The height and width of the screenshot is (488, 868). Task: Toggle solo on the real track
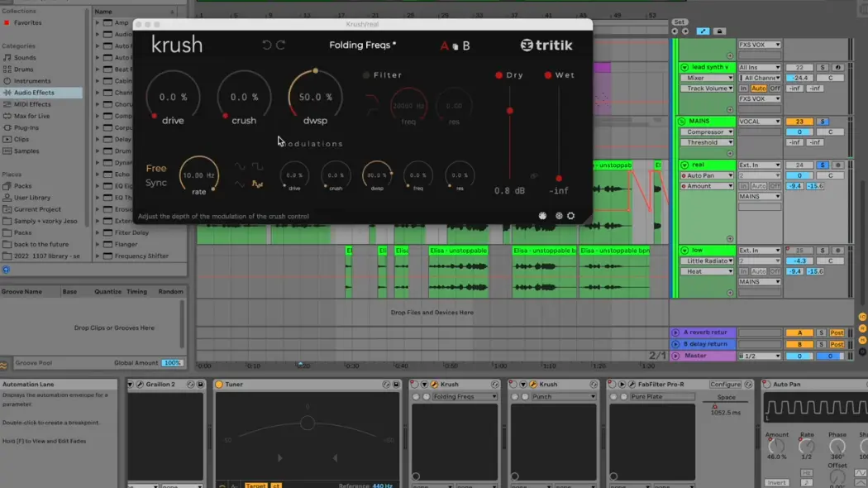(x=823, y=165)
